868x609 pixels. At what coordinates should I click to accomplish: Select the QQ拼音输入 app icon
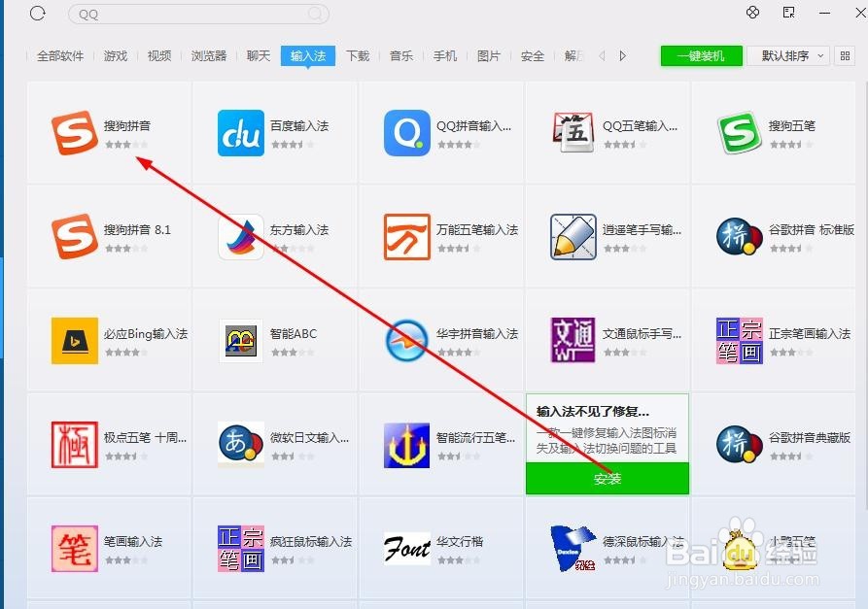point(407,133)
